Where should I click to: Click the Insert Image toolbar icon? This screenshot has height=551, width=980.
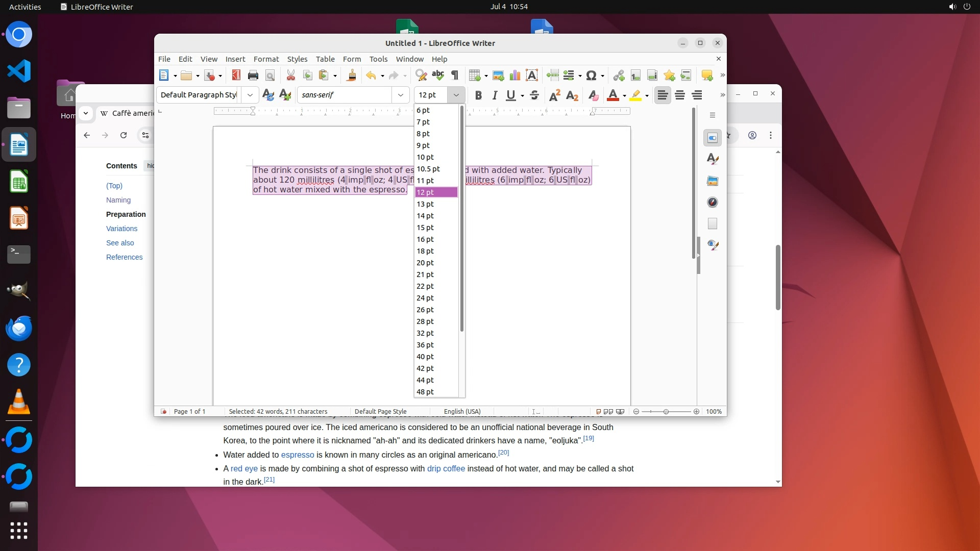pos(498,76)
